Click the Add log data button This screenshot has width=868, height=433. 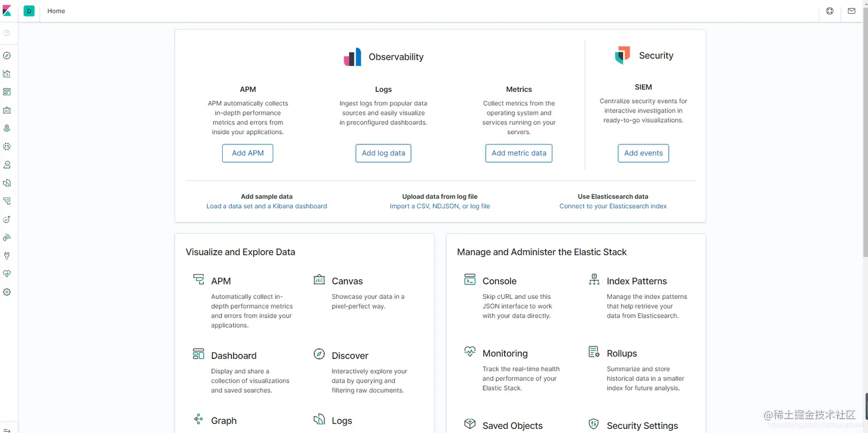click(383, 153)
